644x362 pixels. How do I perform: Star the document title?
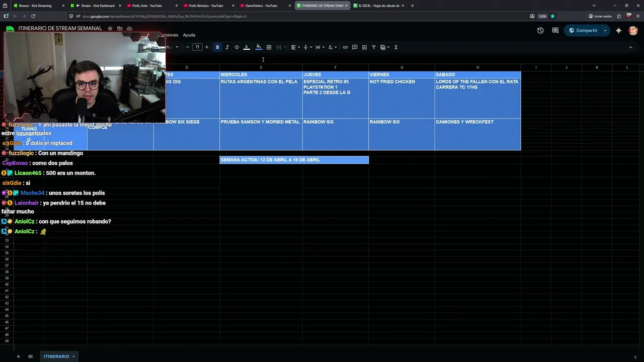pyautogui.click(x=110, y=28)
